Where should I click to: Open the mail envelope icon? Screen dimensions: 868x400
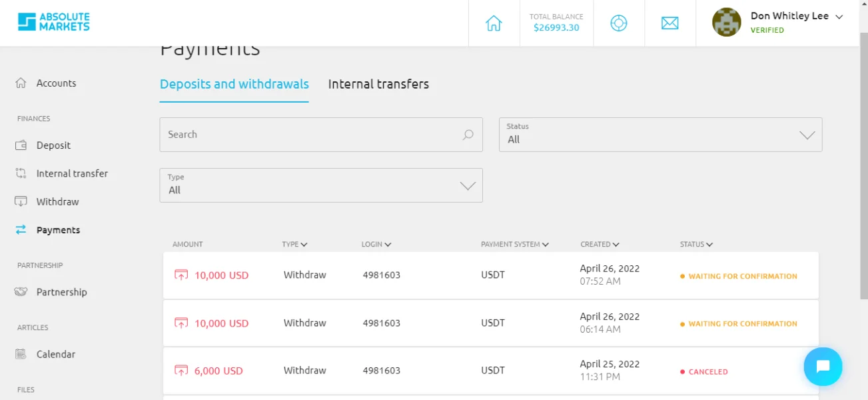[x=669, y=23]
